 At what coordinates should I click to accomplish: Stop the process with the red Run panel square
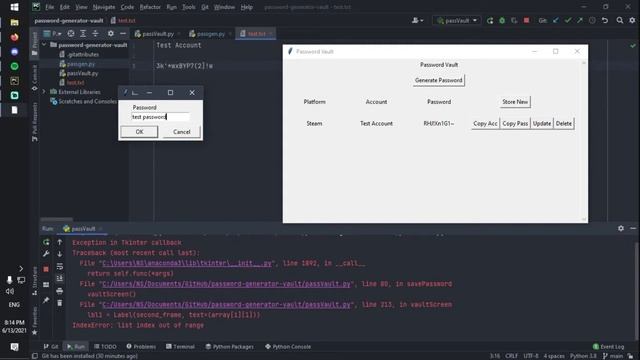(x=46, y=269)
